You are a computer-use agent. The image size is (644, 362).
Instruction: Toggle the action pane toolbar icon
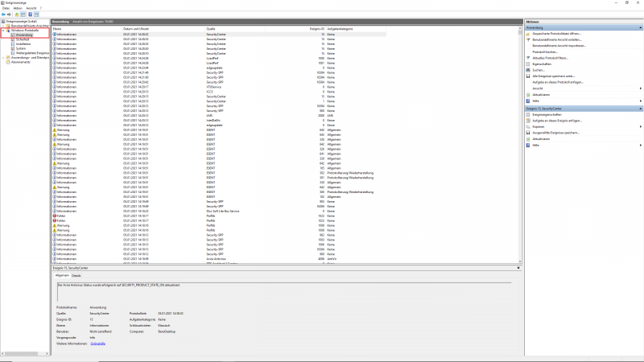coord(36,14)
